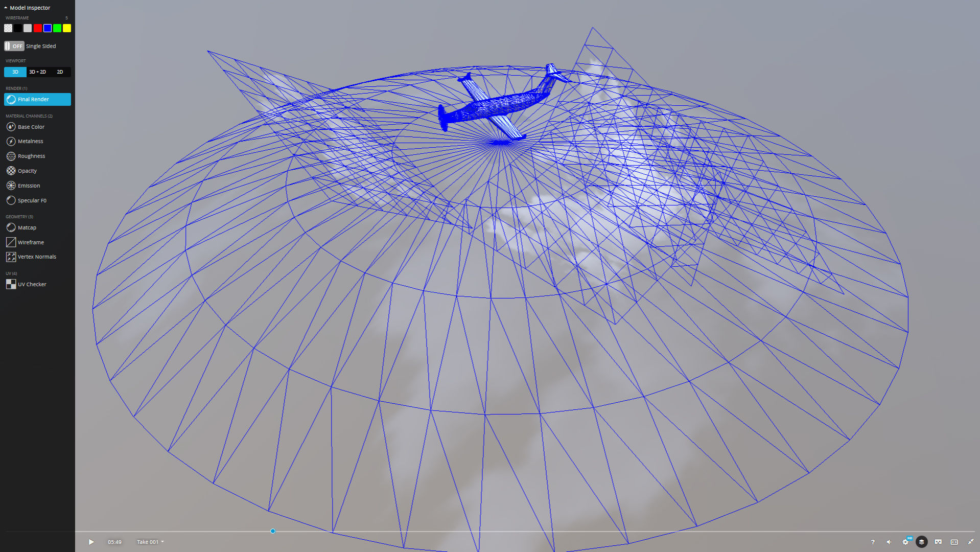Switch the viewport to 3D mode
Viewport: 980px width, 552px height.
(x=15, y=72)
